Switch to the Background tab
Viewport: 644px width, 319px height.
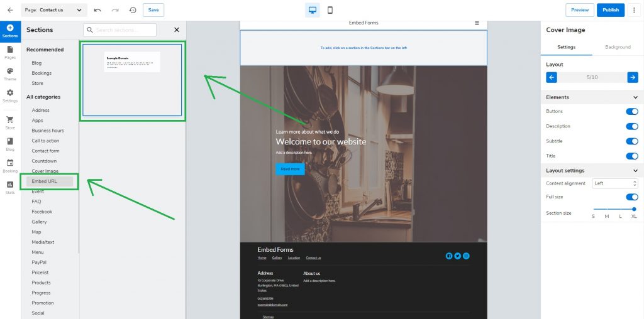617,47
